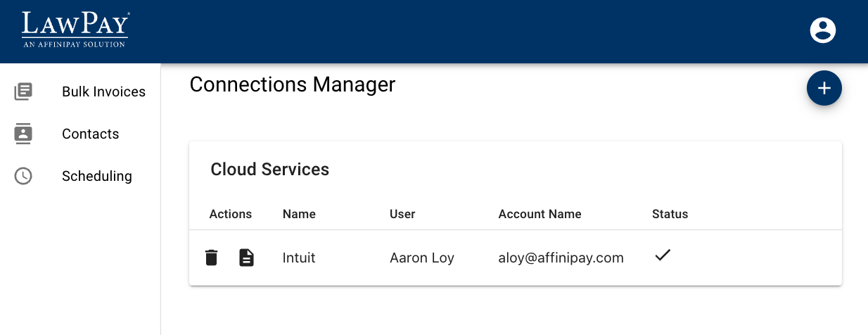Open the Contacts menu item
Image resolution: width=868 pixels, height=335 pixels.
[90, 134]
